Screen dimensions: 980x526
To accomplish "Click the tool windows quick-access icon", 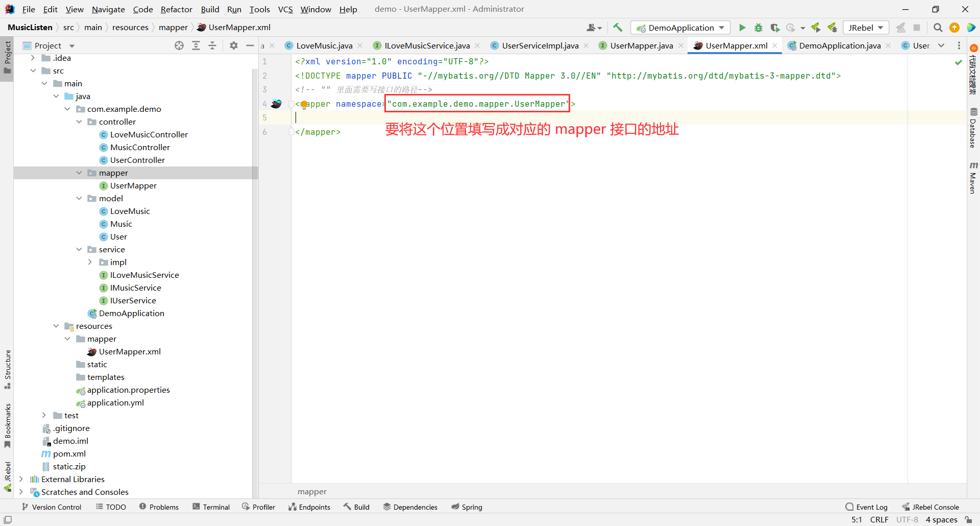I will point(8,520).
